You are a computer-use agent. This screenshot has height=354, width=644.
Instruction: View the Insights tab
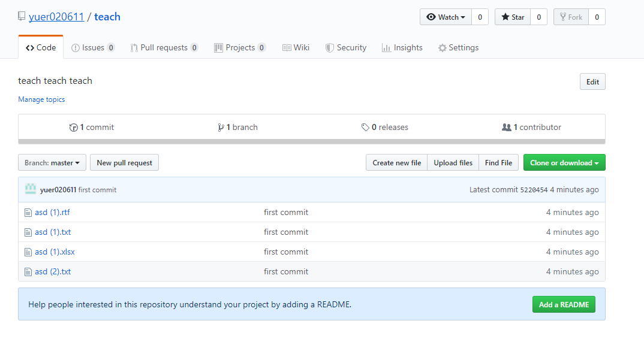tap(402, 47)
